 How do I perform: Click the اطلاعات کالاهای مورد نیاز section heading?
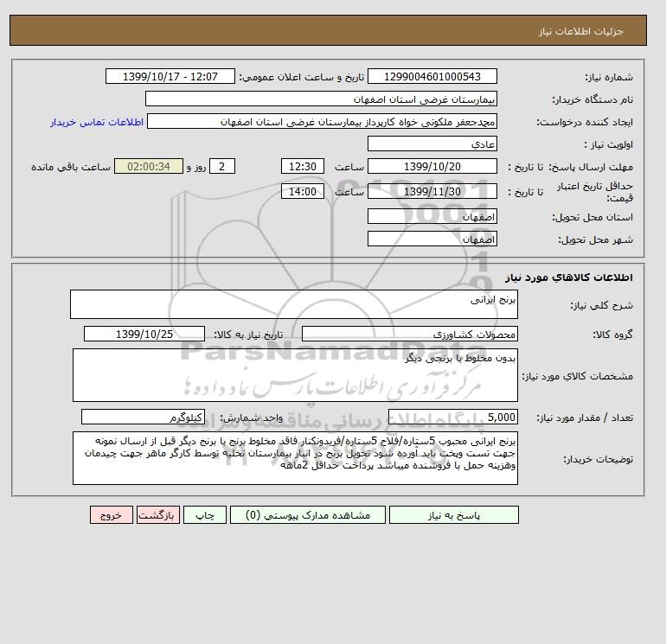click(x=569, y=277)
